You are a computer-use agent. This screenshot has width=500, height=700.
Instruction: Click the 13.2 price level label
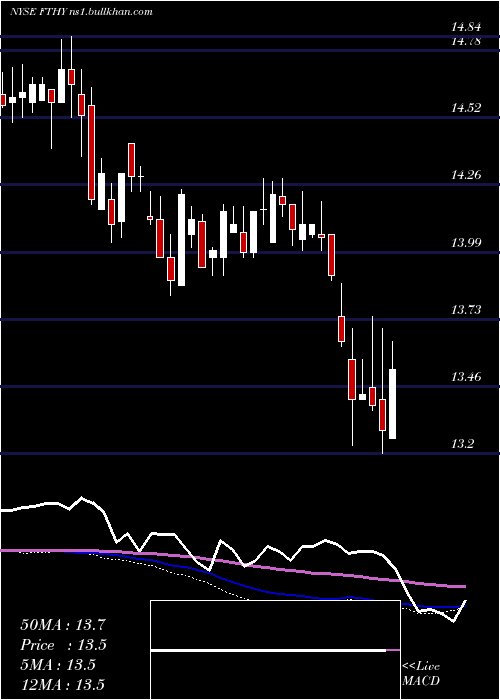coord(462,443)
